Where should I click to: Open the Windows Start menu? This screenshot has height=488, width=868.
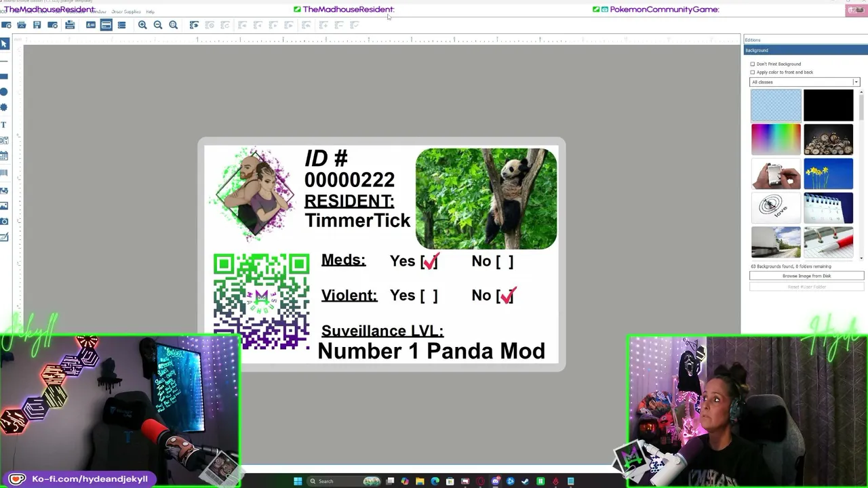pos(298,481)
